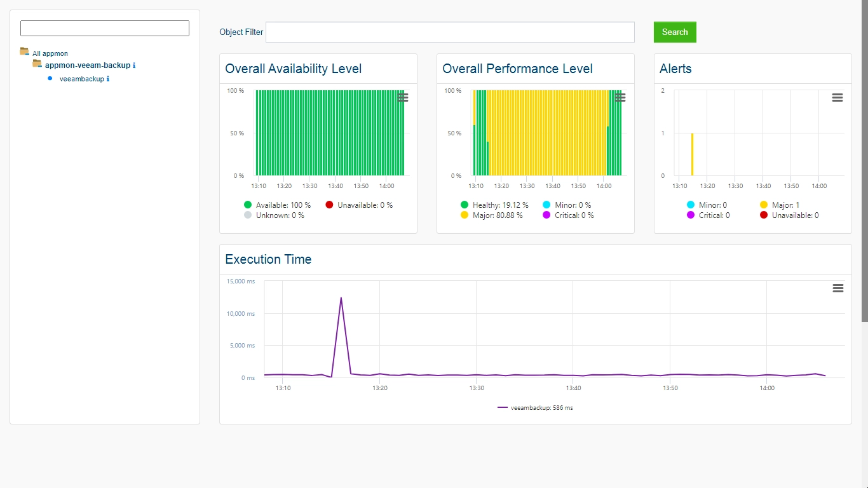Open the Overall Availability Level chart menu

coord(403,97)
